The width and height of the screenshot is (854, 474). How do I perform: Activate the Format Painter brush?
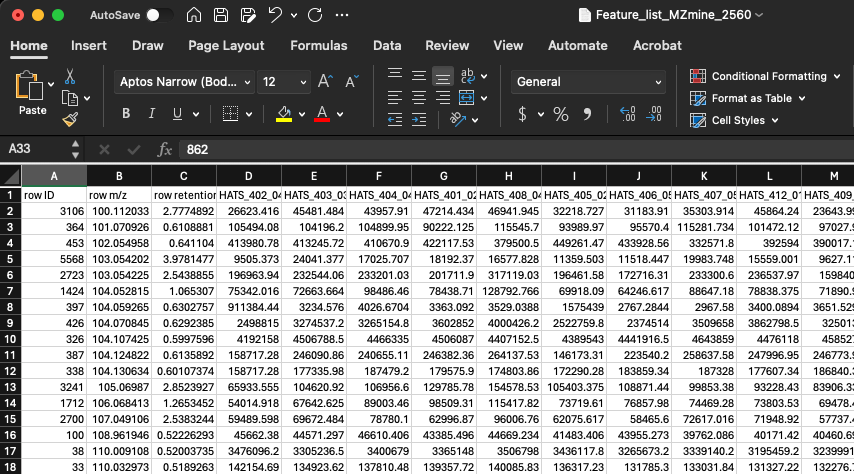click(x=70, y=119)
